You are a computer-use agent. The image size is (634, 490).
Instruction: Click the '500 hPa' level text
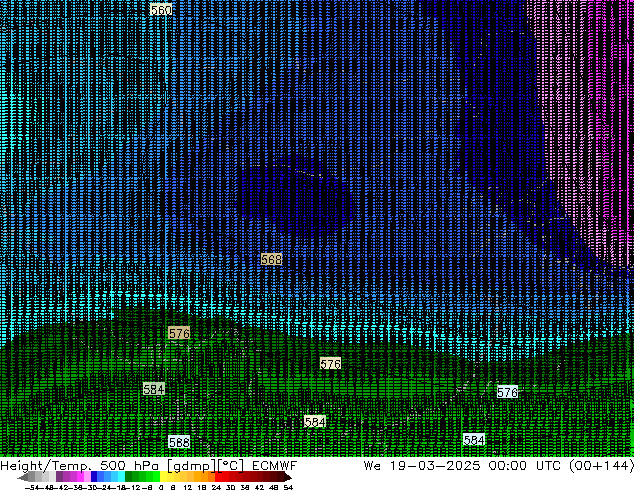(131, 466)
